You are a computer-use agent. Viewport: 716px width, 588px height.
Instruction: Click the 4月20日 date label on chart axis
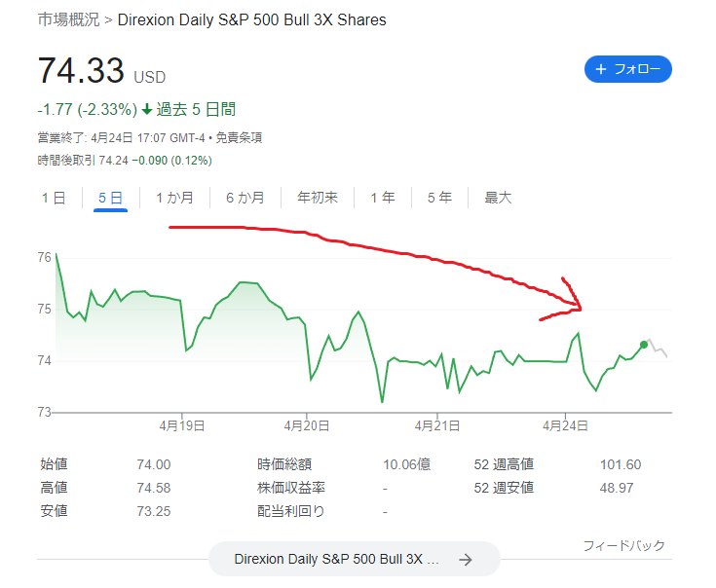(307, 425)
